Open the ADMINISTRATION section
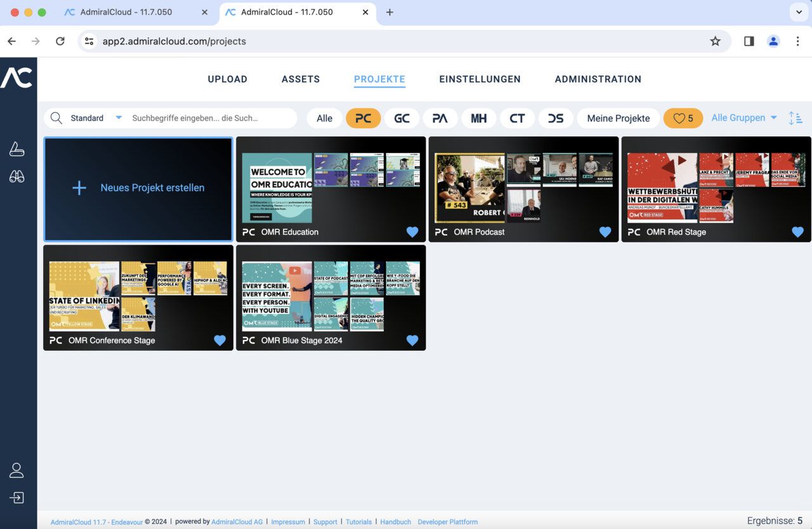812x529 pixels. (598, 79)
